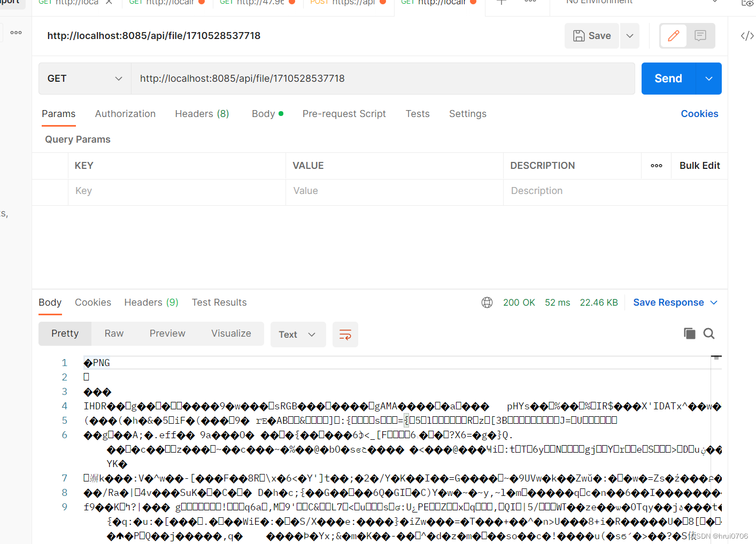The height and width of the screenshot is (544, 756).
Task: Click the environment quick look eye icon
Action: point(747,3)
